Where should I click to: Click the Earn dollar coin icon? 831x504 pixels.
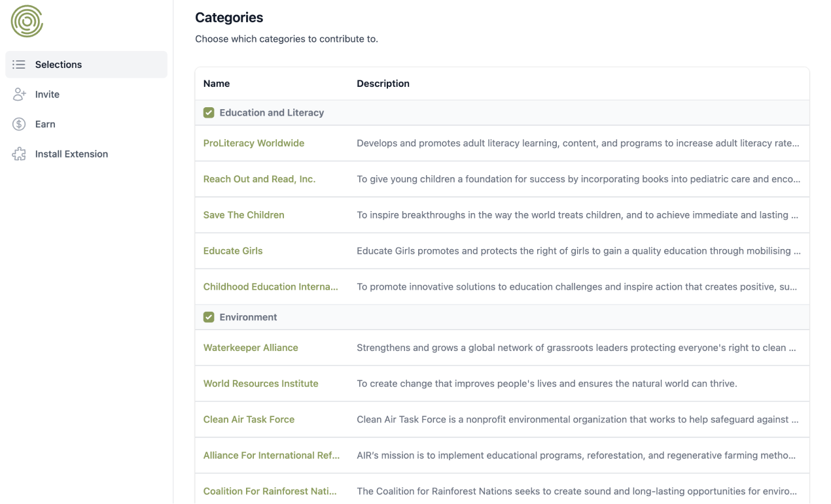pos(19,124)
